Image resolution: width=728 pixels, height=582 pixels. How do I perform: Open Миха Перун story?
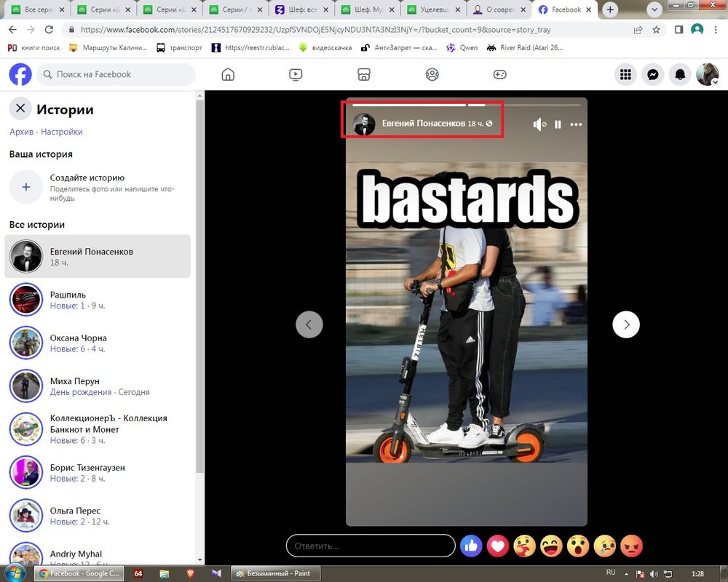coord(98,386)
